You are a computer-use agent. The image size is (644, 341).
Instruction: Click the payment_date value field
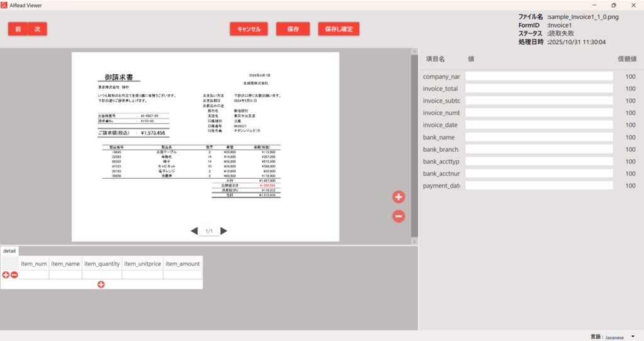coord(538,186)
